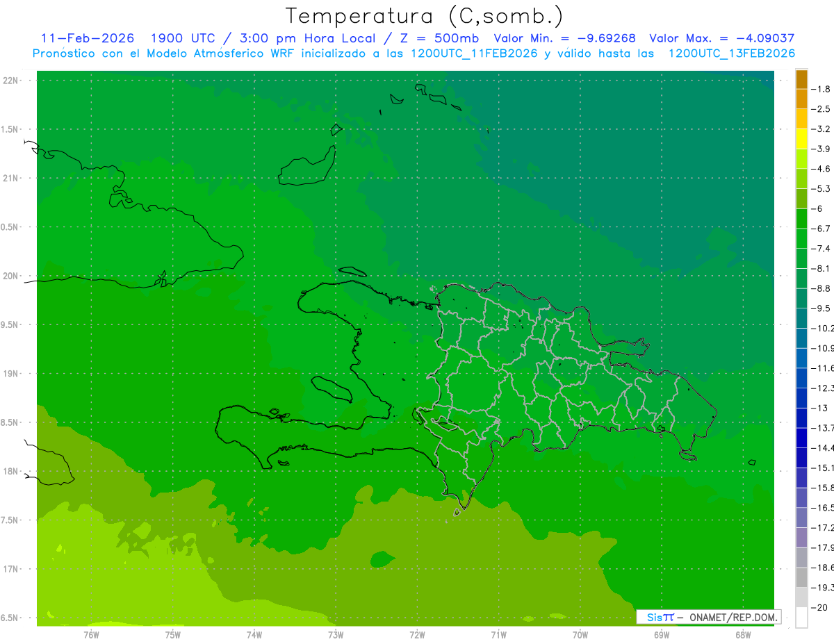Click the "Valor Max. = -4.09037" value
Viewport: 834px width, 644px height.
point(721,38)
